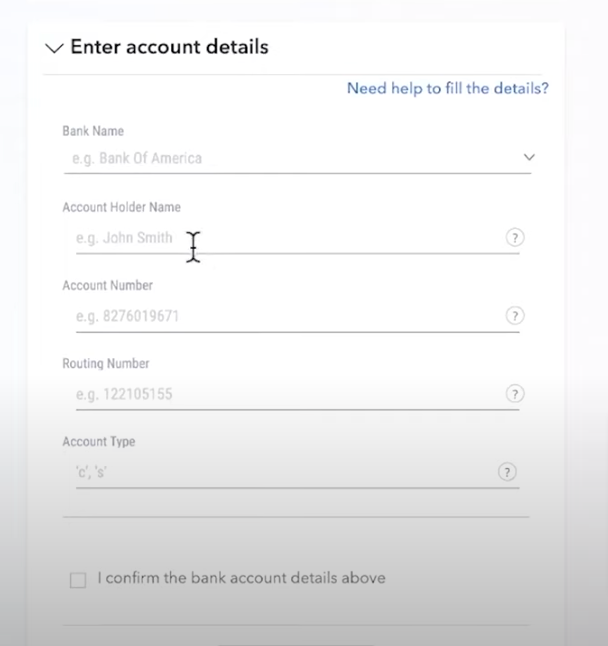
Task: Click the Account Holder Name label
Action: coord(121,207)
